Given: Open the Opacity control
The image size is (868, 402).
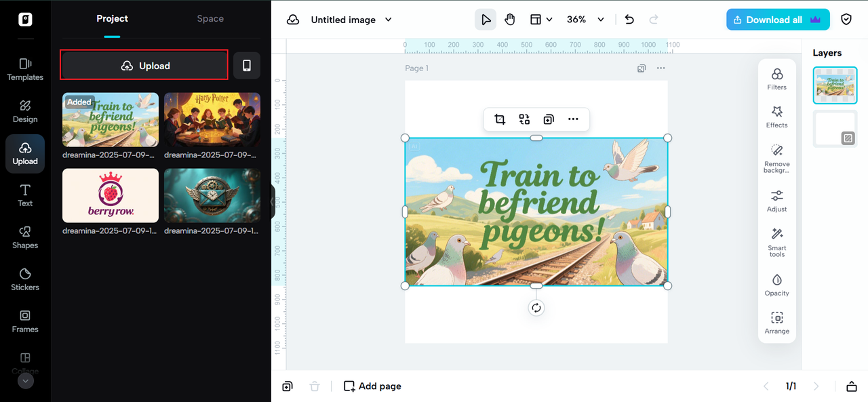Looking at the screenshot, I should pyautogui.click(x=776, y=284).
